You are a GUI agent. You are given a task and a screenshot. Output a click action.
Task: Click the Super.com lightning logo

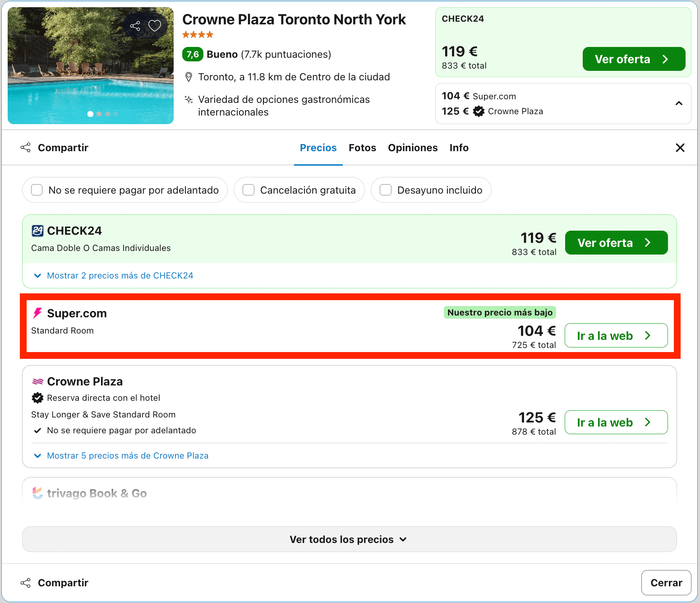[37, 313]
